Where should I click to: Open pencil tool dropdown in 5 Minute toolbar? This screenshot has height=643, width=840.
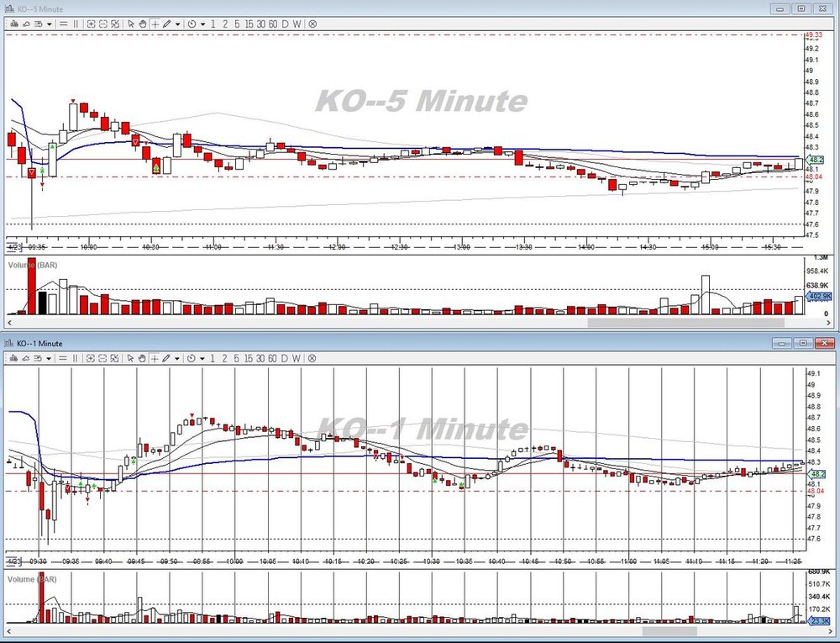[x=178, y=24]
